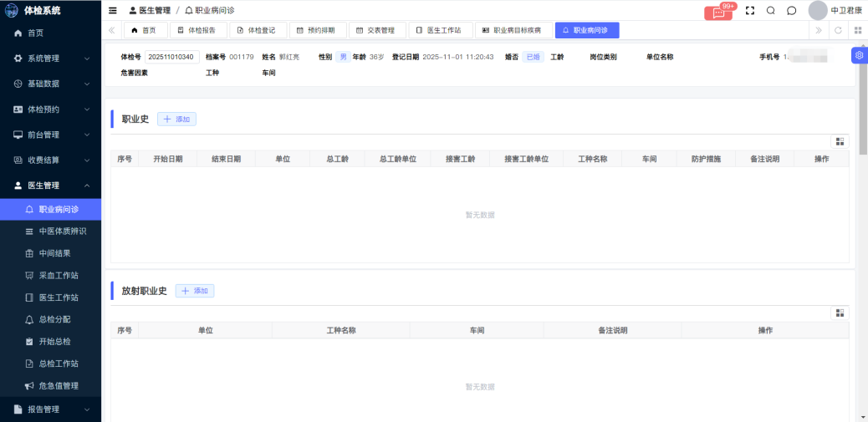
Task: Collapse the 医生管理 sidebar menu
Action: 50,186
